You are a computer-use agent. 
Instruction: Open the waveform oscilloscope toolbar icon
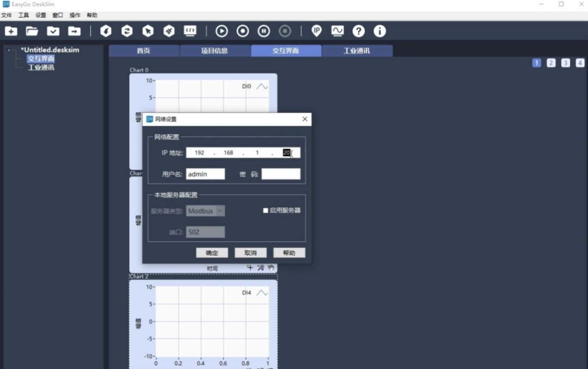[338, 31]
